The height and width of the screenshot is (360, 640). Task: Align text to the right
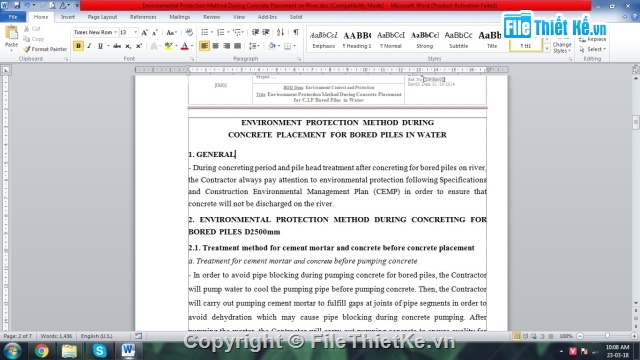227,46
